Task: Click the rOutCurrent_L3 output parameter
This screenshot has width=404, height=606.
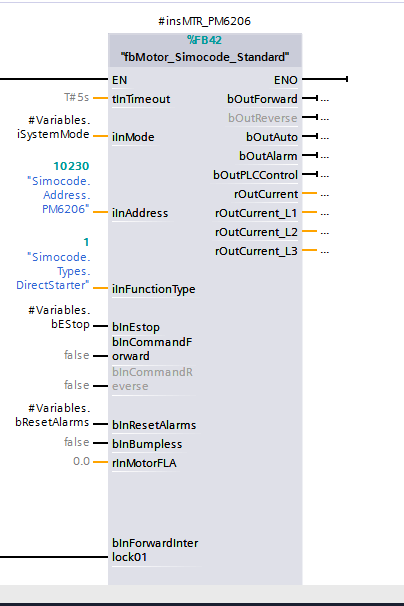Action: (256, 251)
